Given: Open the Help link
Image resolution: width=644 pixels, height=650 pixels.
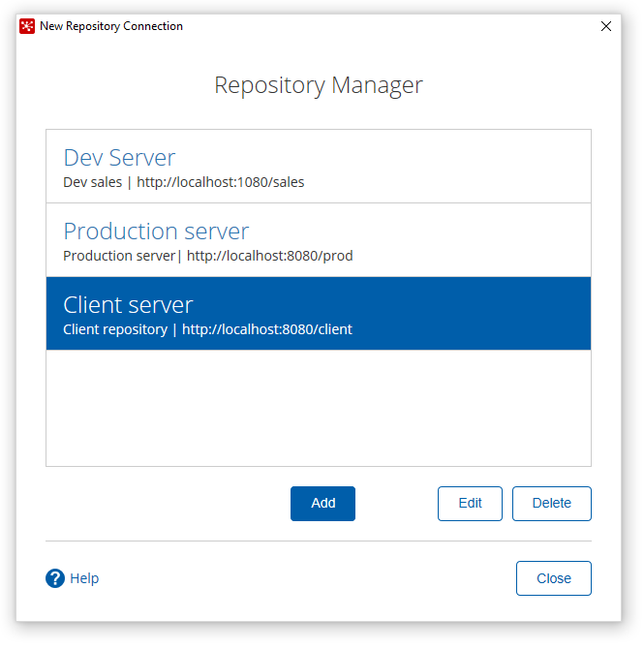Looking at the screenshot, I should click(x=84, y=578).
